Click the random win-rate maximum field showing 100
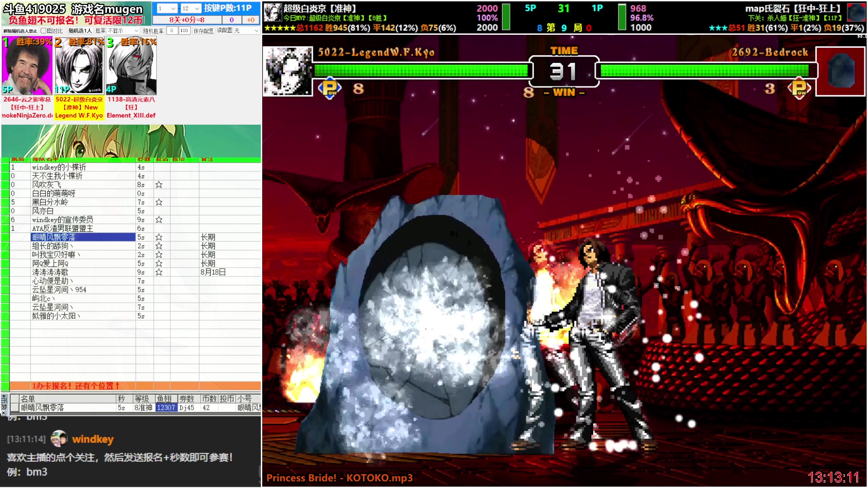868x488 pixels. click(x=184, y=31)
